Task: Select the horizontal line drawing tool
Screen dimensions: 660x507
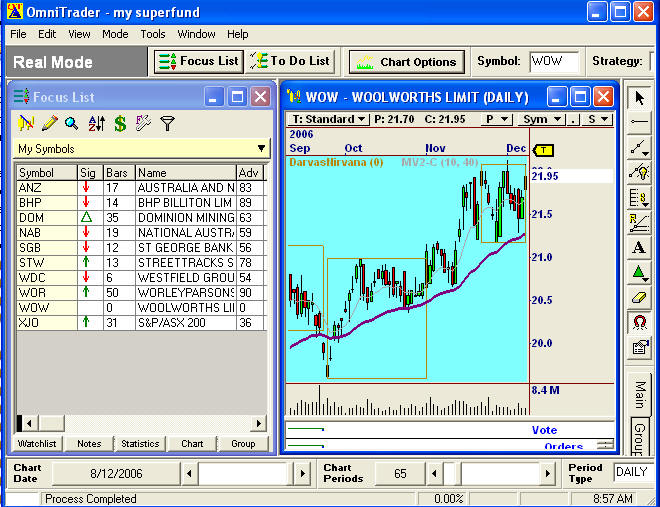Action: point(639,122)
